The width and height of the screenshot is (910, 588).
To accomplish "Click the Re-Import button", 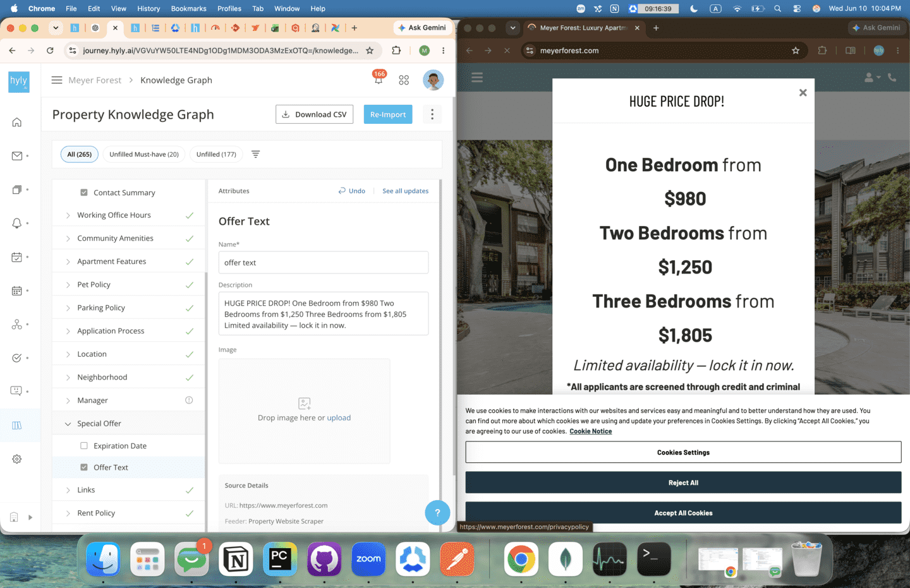I will coord(388,114).
